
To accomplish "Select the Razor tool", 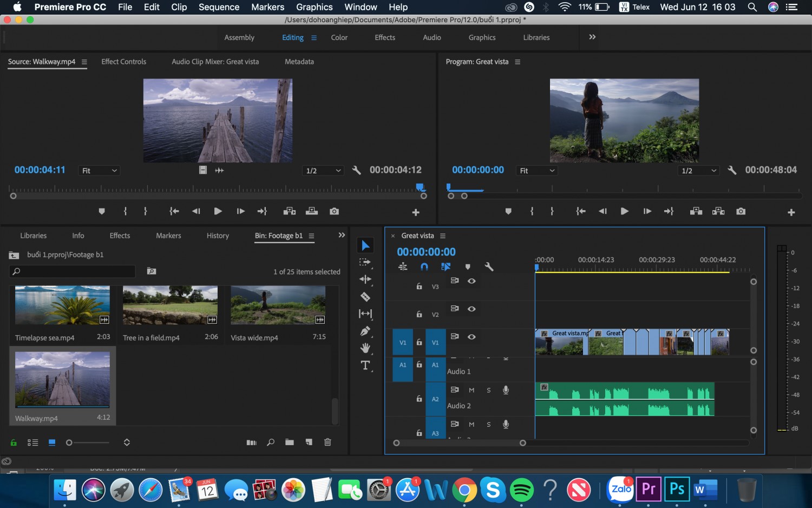I will click(365, 297).
